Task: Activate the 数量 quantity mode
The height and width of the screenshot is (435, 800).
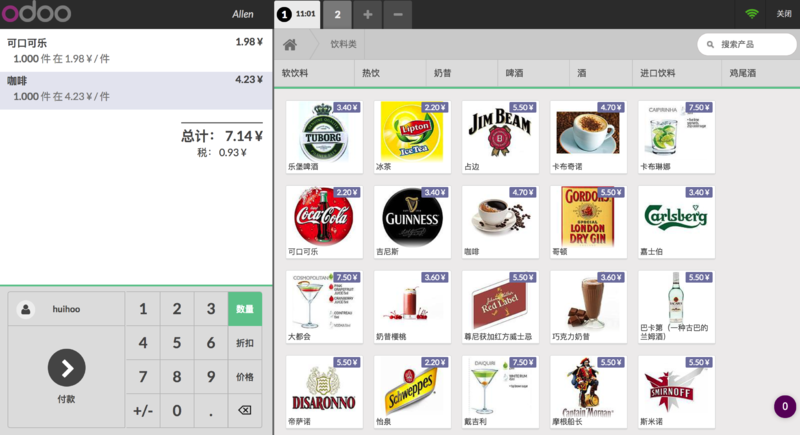Action: coord(245,309)
